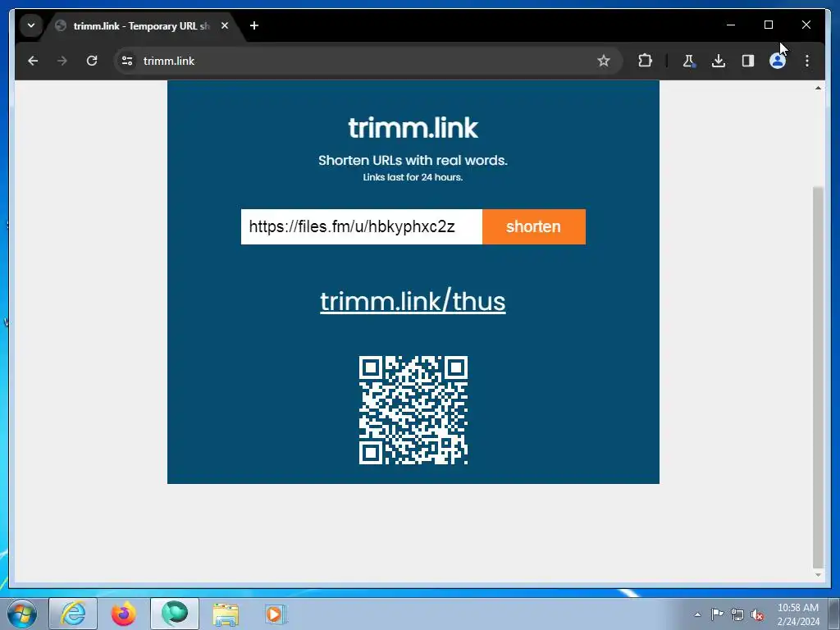Open the Extensions puzzle icon

click(x=645, y=61)
